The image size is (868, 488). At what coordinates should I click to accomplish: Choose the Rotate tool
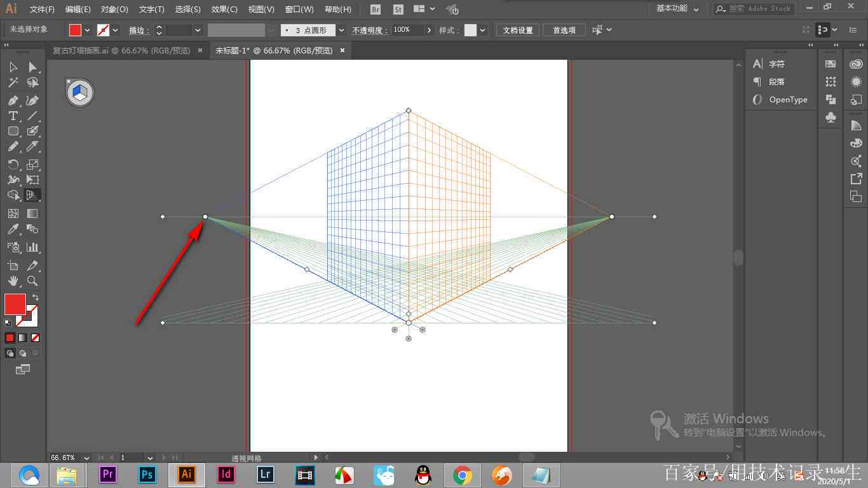click(x=13, y=165)
